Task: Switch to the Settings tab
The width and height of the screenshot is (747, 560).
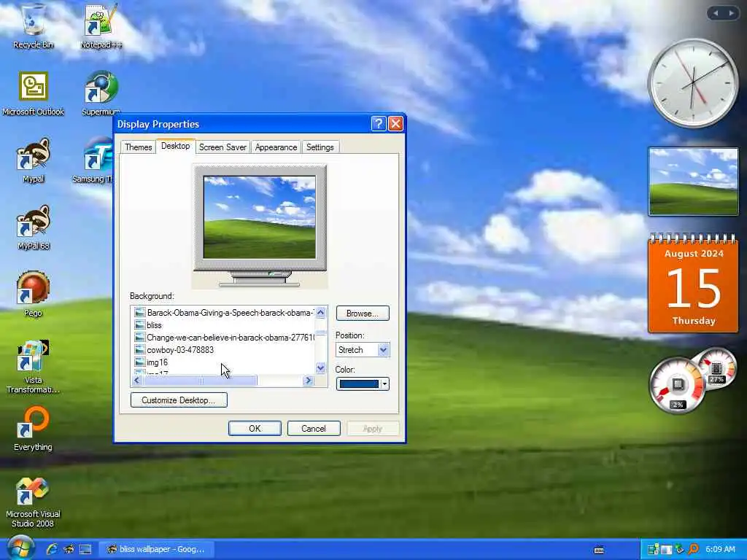Action: click(x=320, y=147)
